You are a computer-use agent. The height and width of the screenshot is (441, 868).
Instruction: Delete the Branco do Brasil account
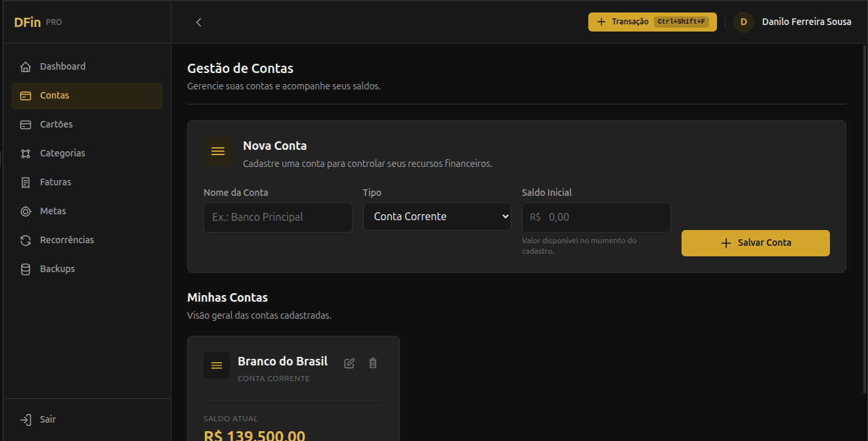coord(373,363)
